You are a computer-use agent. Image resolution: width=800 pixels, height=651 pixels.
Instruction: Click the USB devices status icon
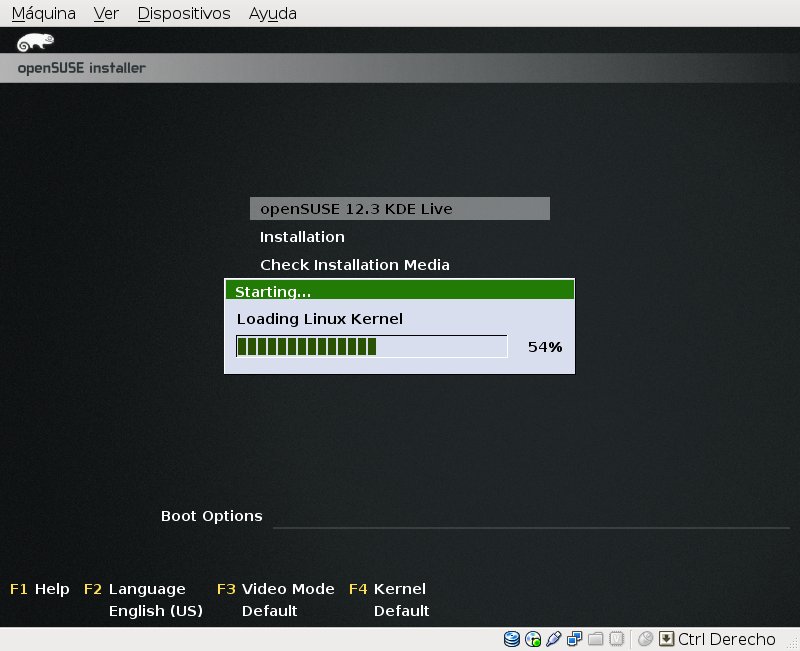point(554,639)
